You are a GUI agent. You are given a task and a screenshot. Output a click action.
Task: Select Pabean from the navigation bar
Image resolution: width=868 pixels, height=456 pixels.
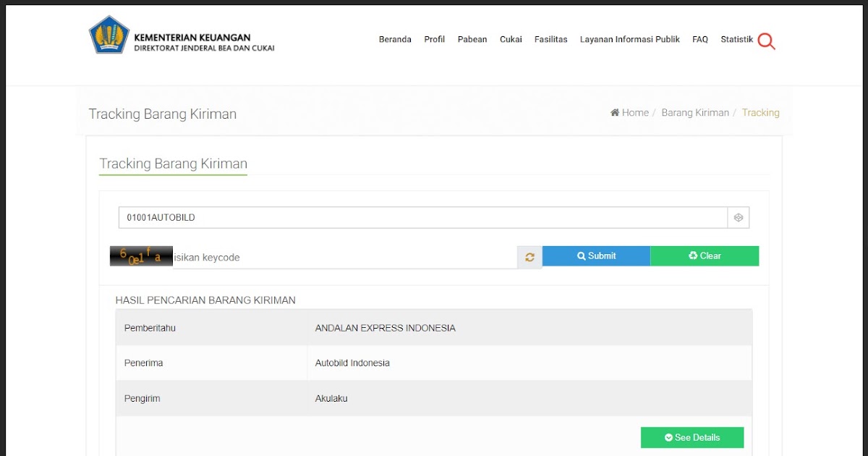point(472,40)
